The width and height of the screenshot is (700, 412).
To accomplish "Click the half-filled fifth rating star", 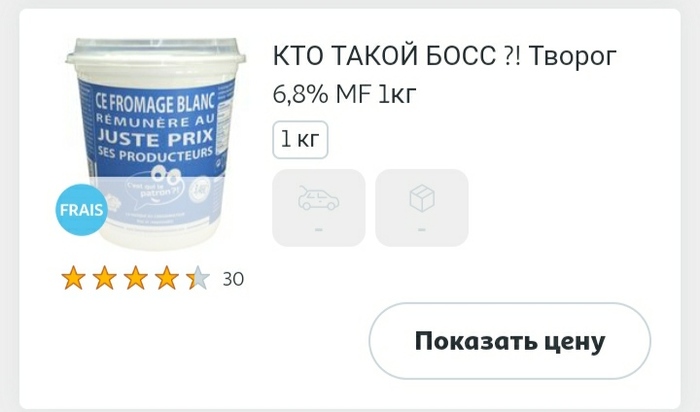I will tap(198, 278).
